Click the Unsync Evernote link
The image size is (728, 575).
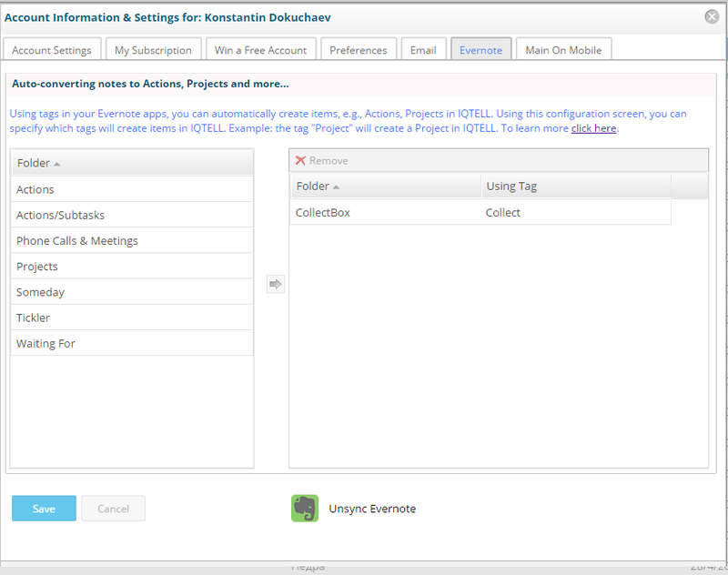372,509
